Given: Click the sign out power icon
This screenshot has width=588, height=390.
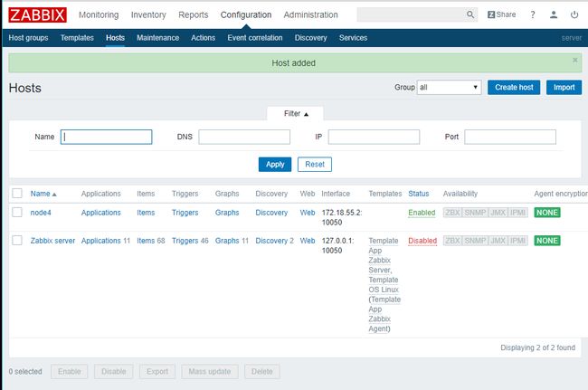Looking at the screenshot, I should (x=574, y=14).
